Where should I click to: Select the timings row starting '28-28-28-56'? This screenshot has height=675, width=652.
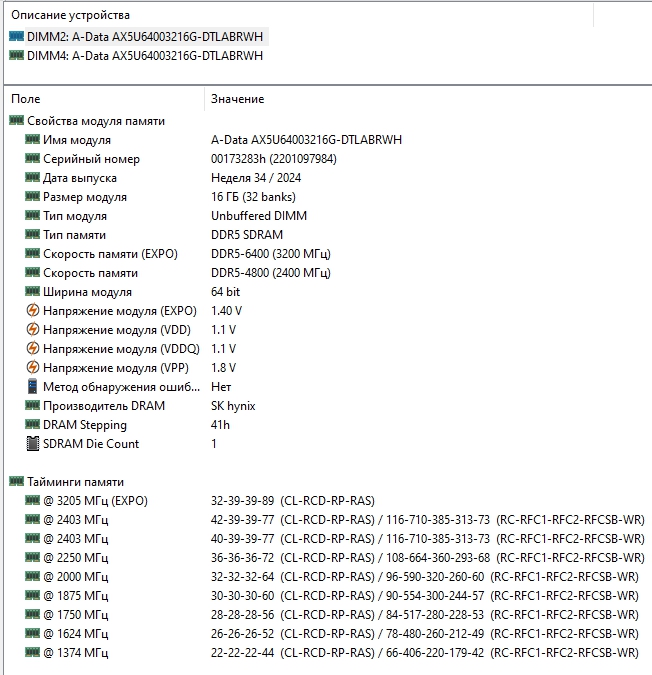tap(424, 615)
